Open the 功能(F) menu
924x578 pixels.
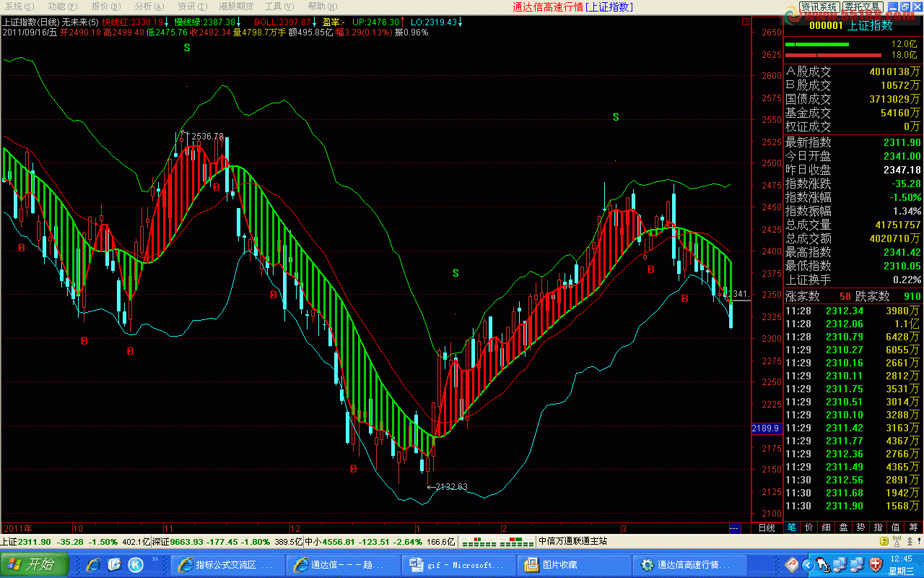[x=63, y=7]
